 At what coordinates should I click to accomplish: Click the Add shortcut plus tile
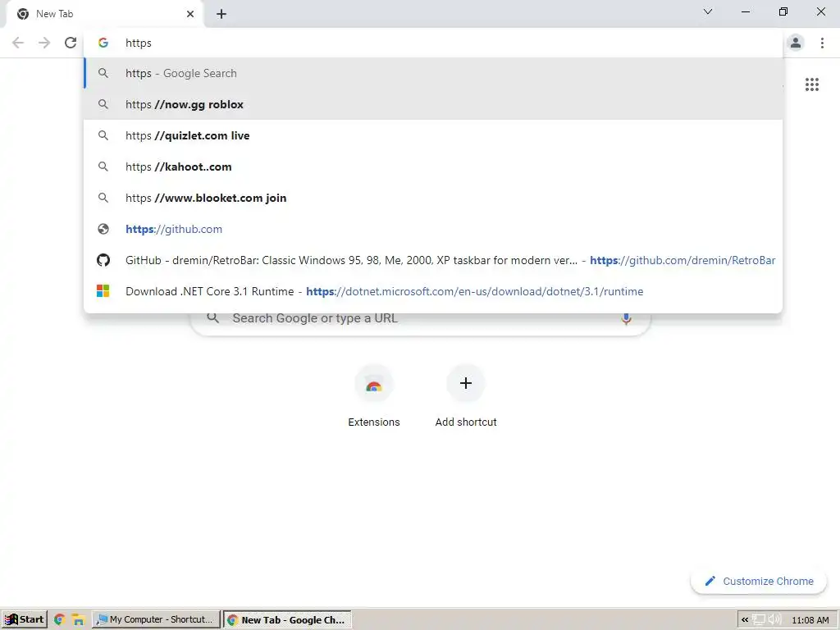click(x=466, y=384)
